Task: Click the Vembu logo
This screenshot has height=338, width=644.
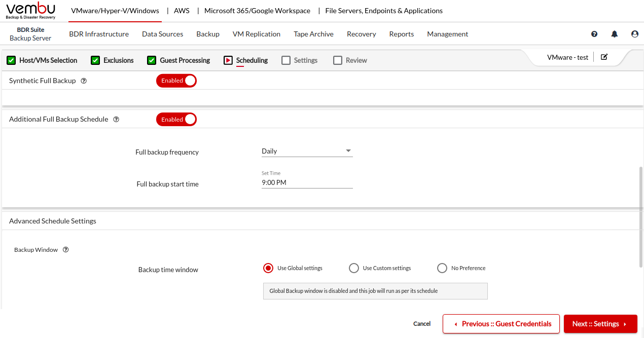Action: (x=30, y=11)
